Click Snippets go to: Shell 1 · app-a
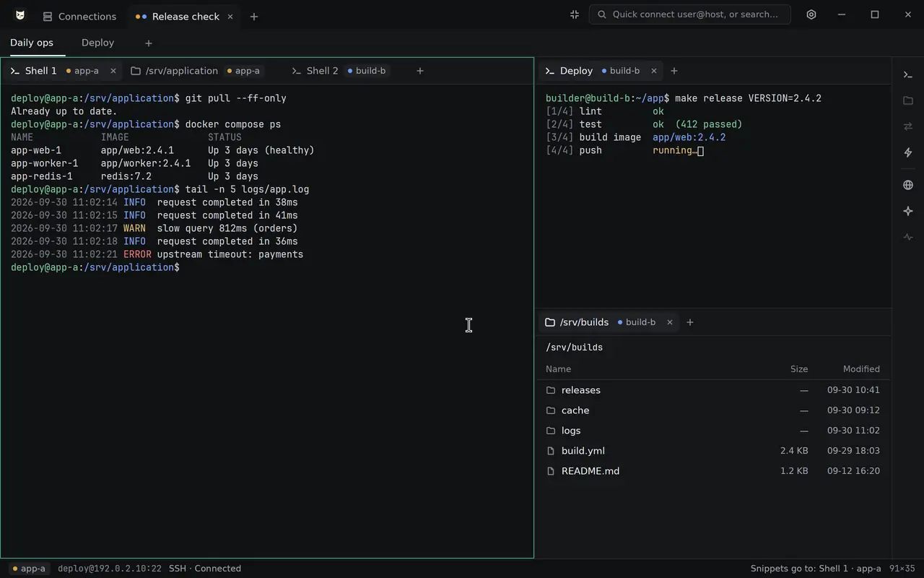The width and height of the screenshot is (924, 578). pos(816,569)
